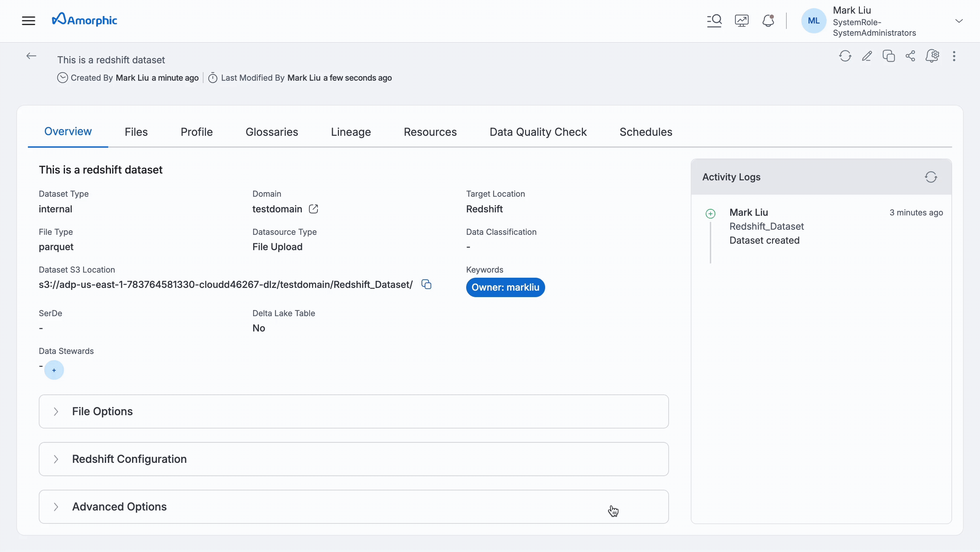Viewport: 980px width, 552px height.
Task: Open the global search icon
Action: (714, 20)
